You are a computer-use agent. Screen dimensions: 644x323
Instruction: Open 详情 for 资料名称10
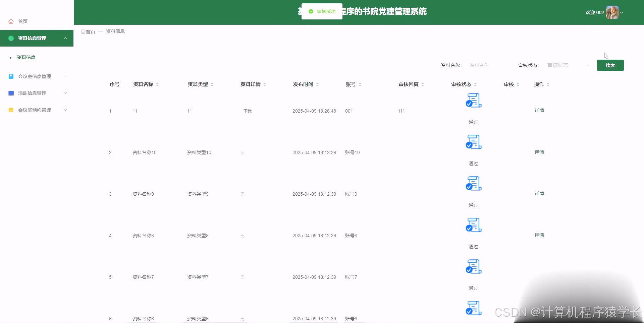(539, 152)
